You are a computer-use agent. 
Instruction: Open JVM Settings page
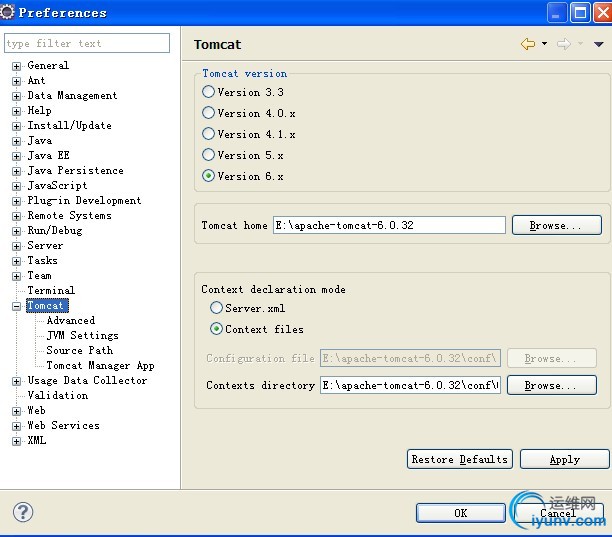[82, 335]
